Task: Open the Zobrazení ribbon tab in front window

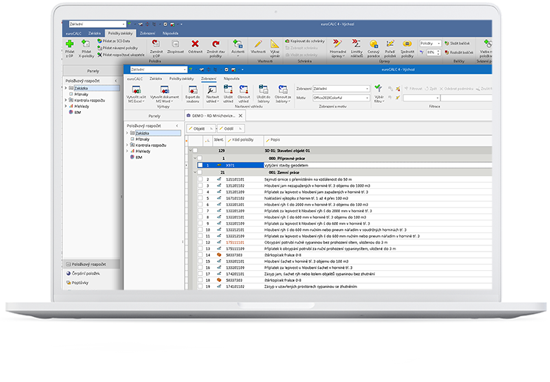Action: (x=209, y=79)
